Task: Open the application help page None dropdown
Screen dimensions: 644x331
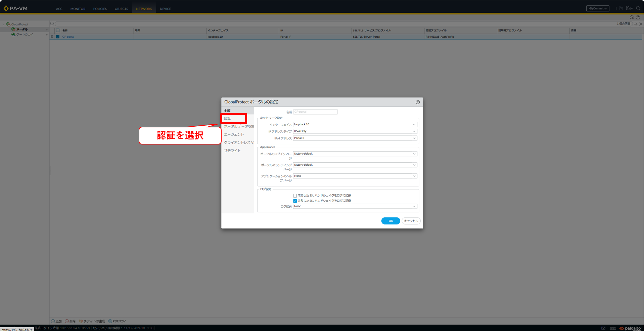Action: [355, 176]
